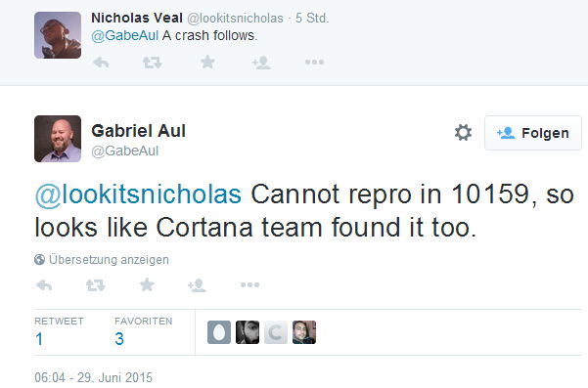Click the Folgen button
Screen dimensions: 588x388
(533, 133)
